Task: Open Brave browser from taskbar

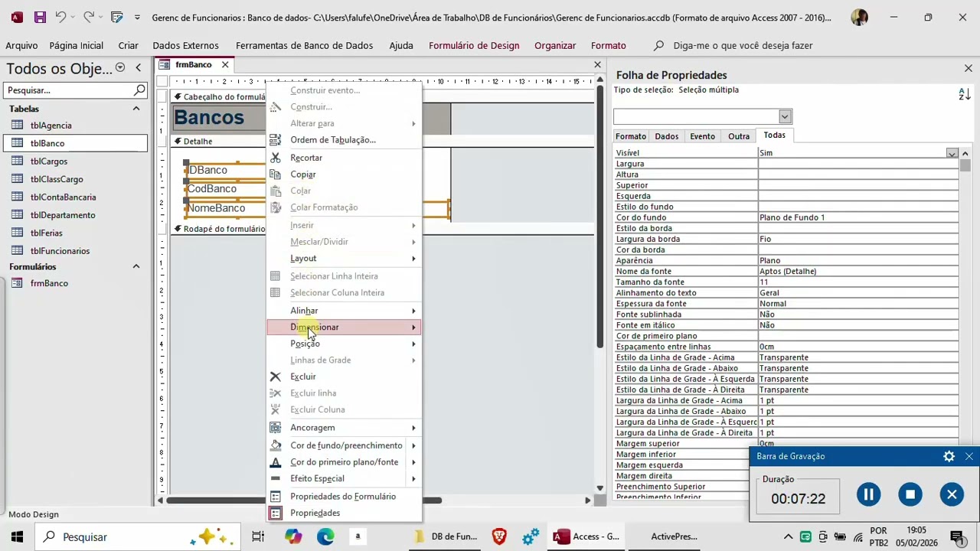Action: 499,536
